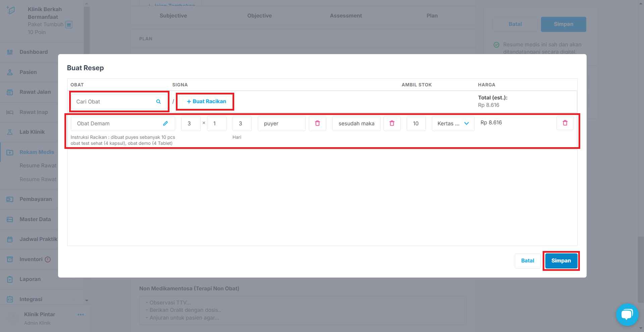This screenshot has width=644, height=332.
Task: Open Pasien from the sidebar
Action: click(28, 72)
